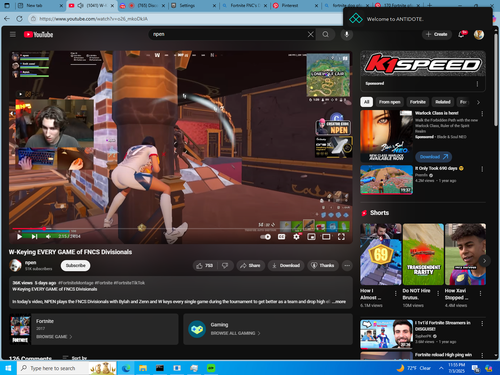Open more actions ellipsis under the video
Viewport: 500px width, 375px height.
click(347, 266)
